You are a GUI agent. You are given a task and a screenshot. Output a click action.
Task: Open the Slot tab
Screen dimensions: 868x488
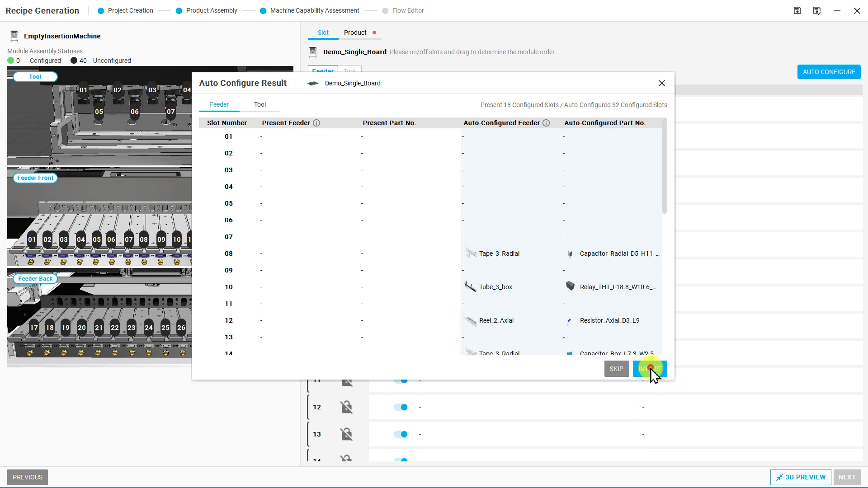pos(323,33)
